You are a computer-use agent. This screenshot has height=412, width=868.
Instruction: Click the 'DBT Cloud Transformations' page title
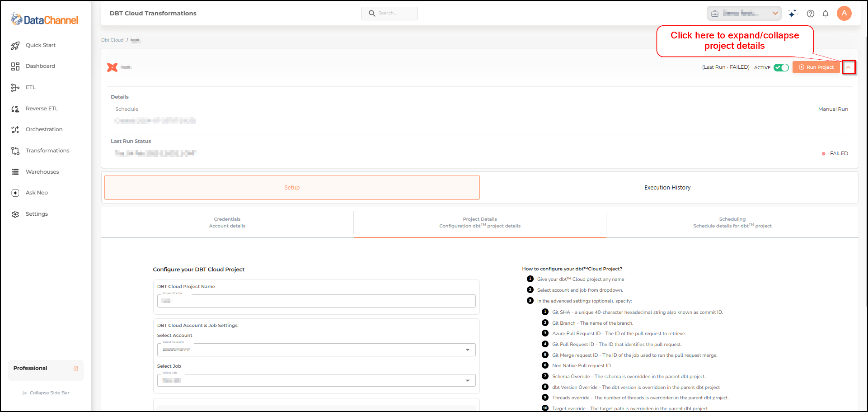point(153,14)
